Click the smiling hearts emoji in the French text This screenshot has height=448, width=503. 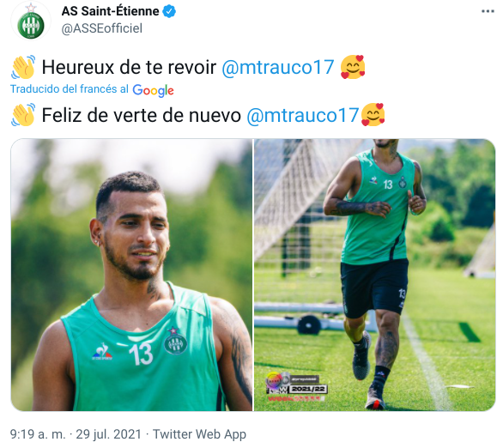(353, 67)
